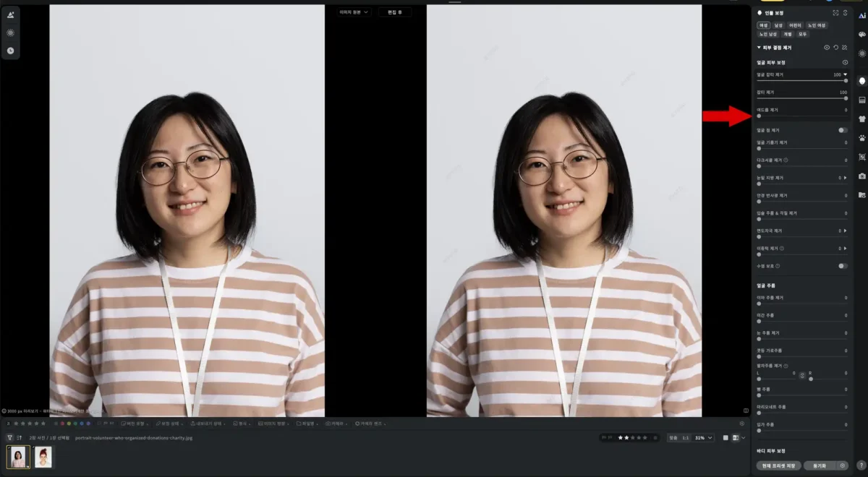This screenshot has height=477, width=868.
Task: Click the 현재 프리셋 저장 button
Action: (777, 466)
